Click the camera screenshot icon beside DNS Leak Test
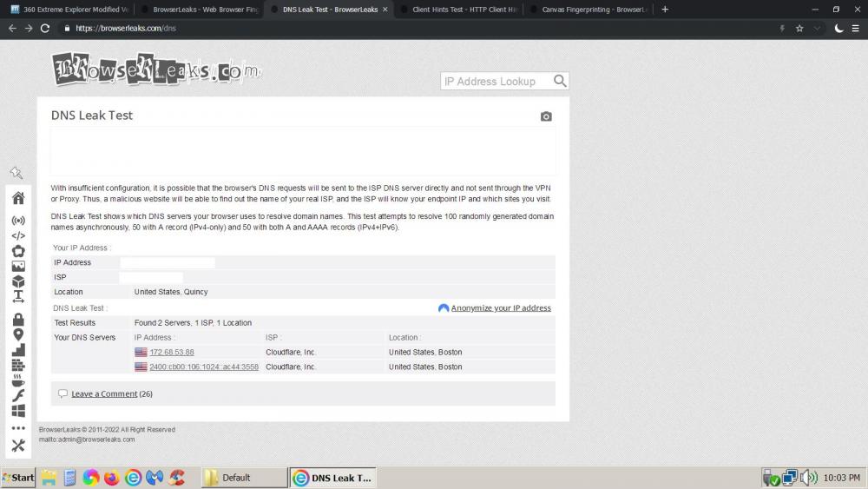Screen dimensions: 868x489 pos(546,116)
